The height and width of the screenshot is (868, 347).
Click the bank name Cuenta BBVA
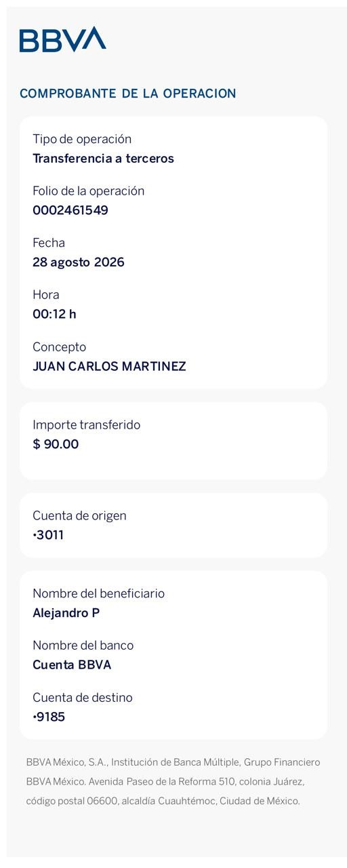(x=72, y=665)
